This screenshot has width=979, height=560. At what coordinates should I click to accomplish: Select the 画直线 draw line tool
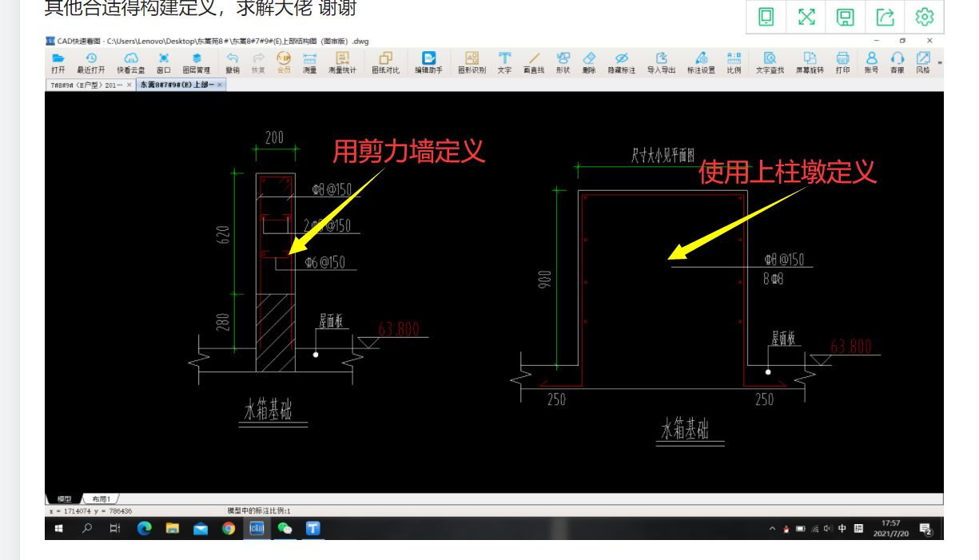click(534, 62)
